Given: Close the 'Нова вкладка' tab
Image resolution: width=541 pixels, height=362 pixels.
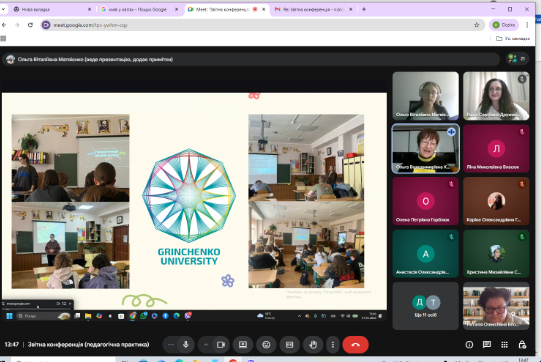Looking at the screenshot, I should (x=89, y=9).
